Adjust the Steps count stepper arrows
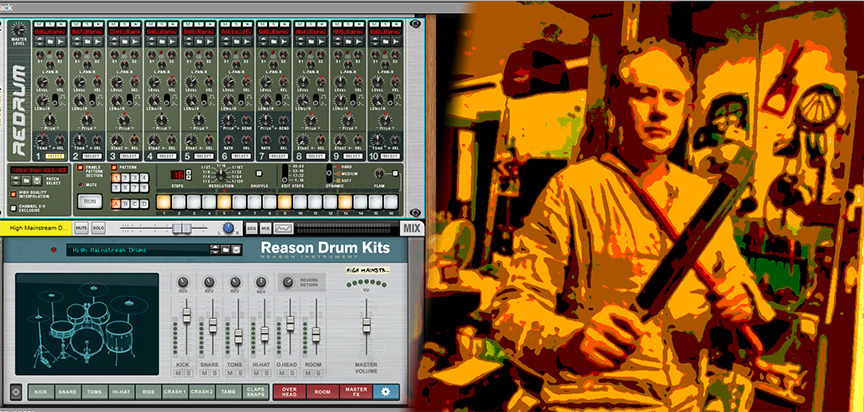Screen dimensions: 864x412 click(188, 175)
